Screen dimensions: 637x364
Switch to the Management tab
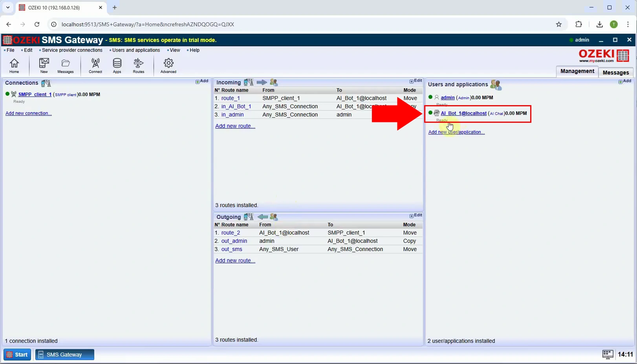(x=577, y=71)
